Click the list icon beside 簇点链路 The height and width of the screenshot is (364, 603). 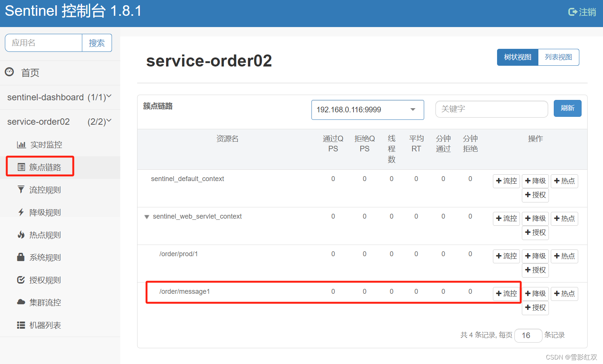pyautogui.click(x=21, y=167)
